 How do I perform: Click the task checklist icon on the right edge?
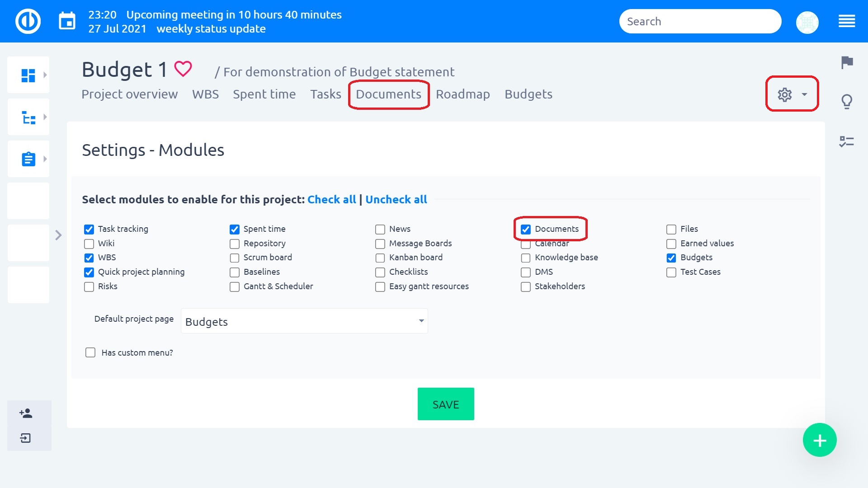coord(847,141)
